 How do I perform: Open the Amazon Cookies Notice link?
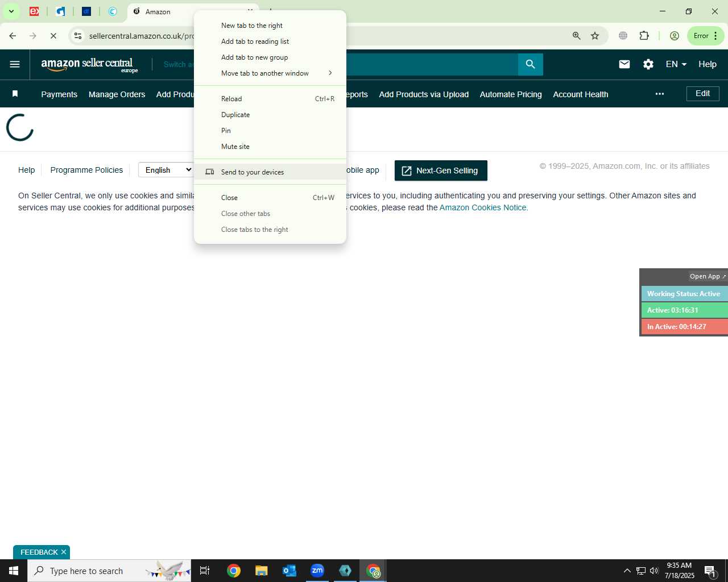pos(483,207)
